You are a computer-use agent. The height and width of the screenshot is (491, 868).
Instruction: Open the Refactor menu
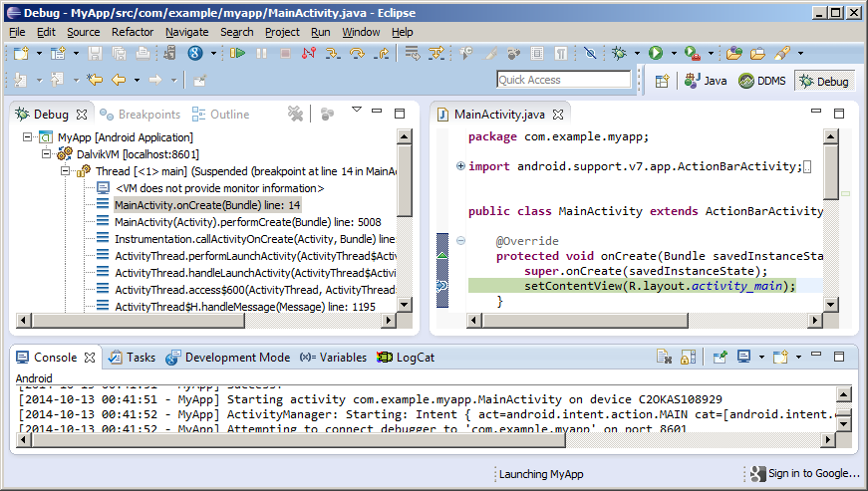[133, 32]
